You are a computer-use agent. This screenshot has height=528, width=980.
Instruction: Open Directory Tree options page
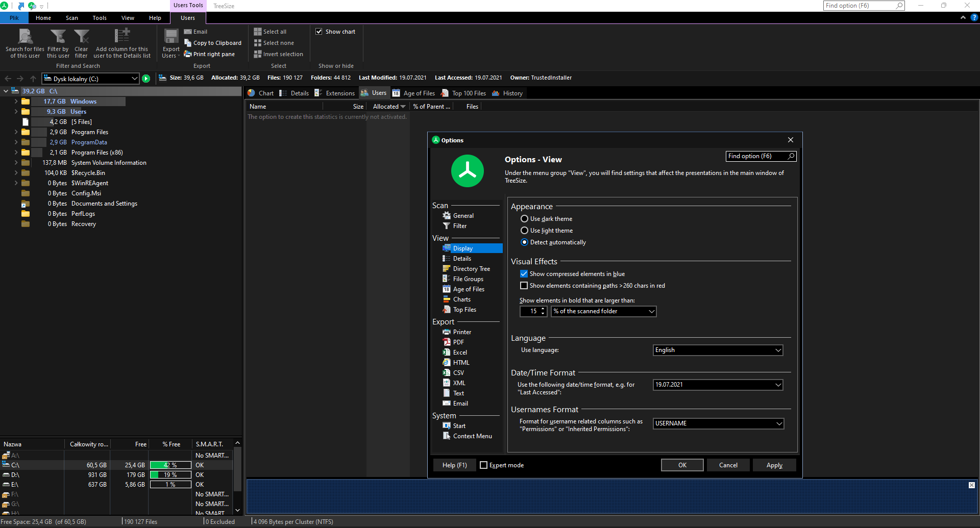467,269
